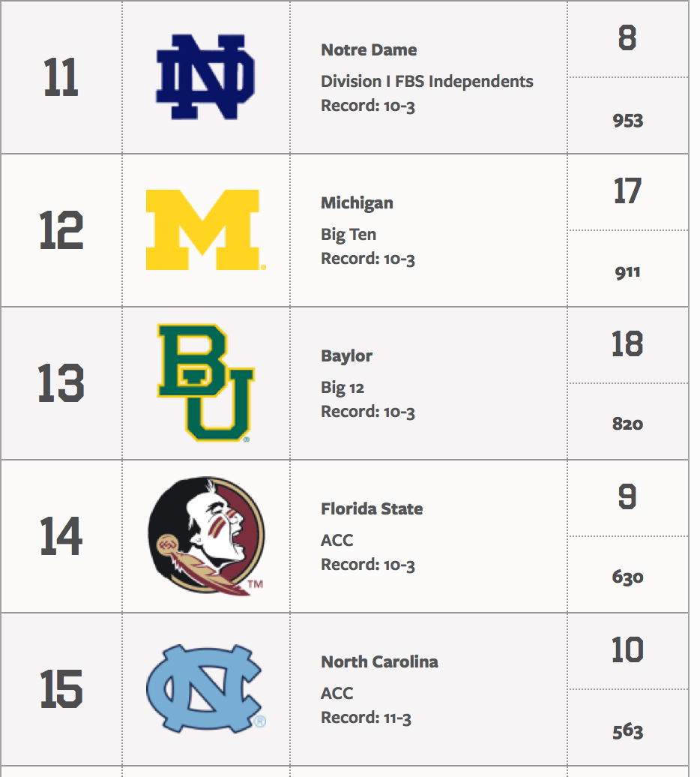
Task: Click rank number 14
Action: click(x=61, y=536)
